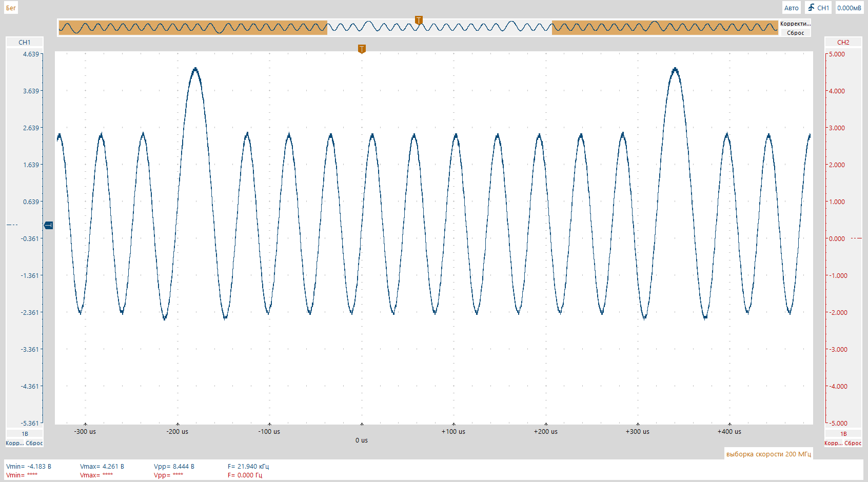
Task: Click the 0 us time axis label
Action: coord(362,440)
